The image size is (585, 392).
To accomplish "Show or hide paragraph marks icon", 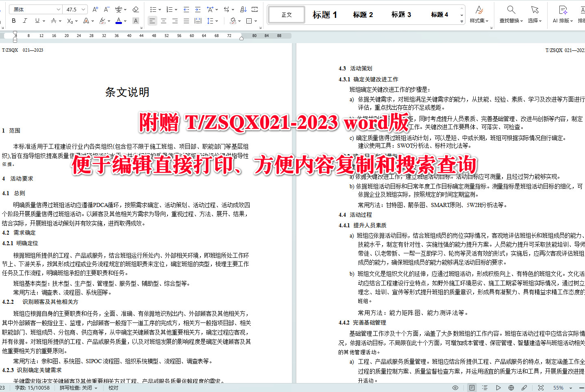I will (255, 9).
